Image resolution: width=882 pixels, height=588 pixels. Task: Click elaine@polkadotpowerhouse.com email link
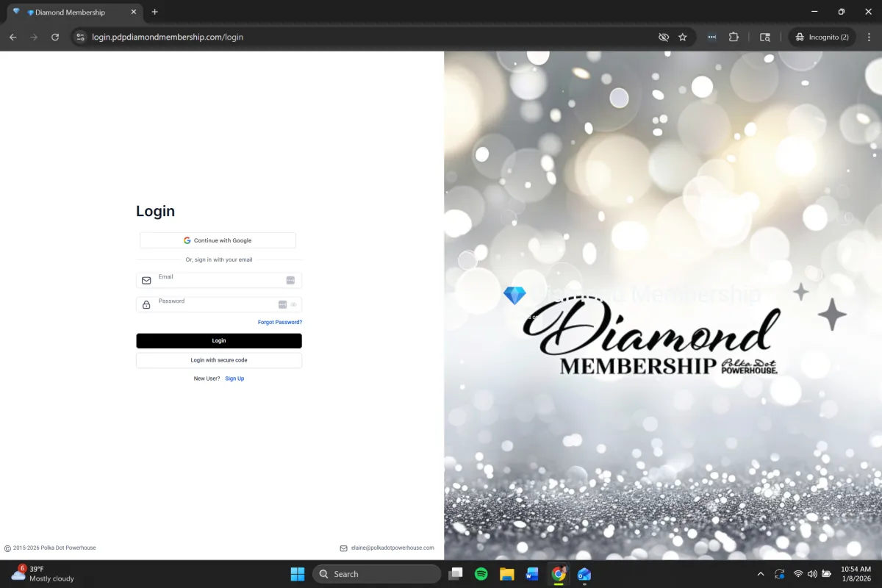tap(392, 548)
